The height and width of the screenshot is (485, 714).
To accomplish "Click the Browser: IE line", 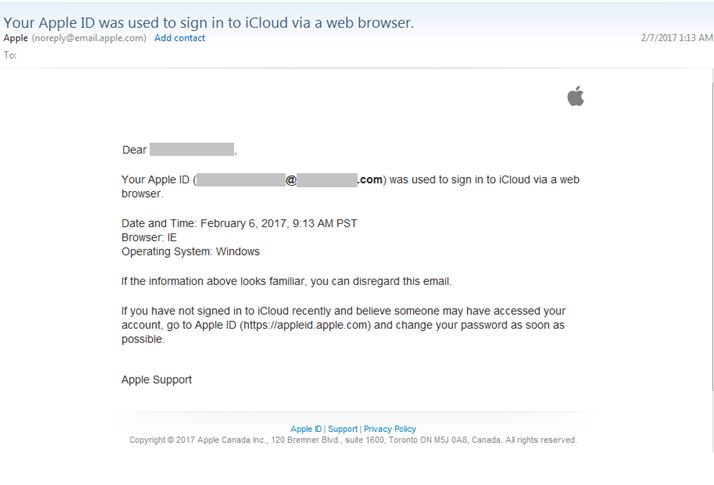I will tap(149, 238).
